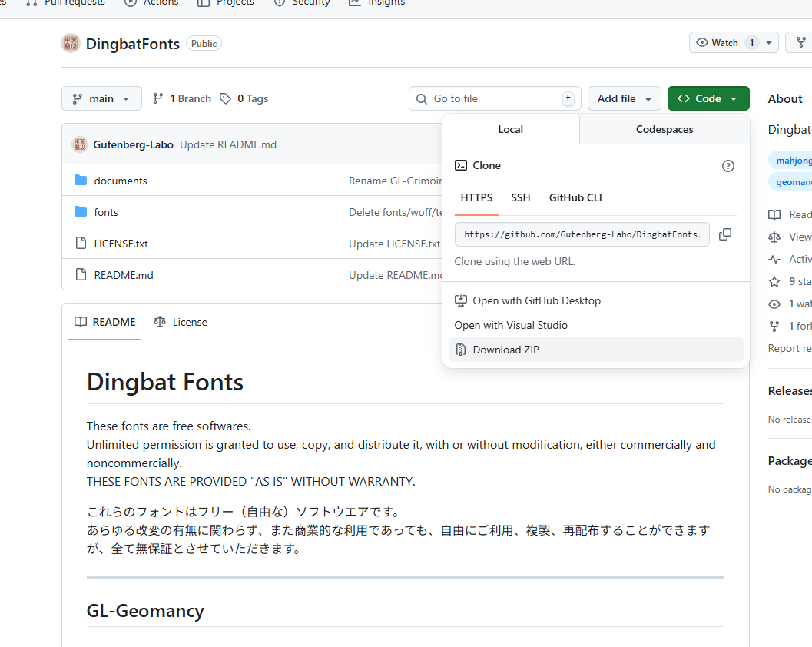This screenshot has height=647, width=812.
Task: Open the README.md file
Action: (x=124, y=275)
